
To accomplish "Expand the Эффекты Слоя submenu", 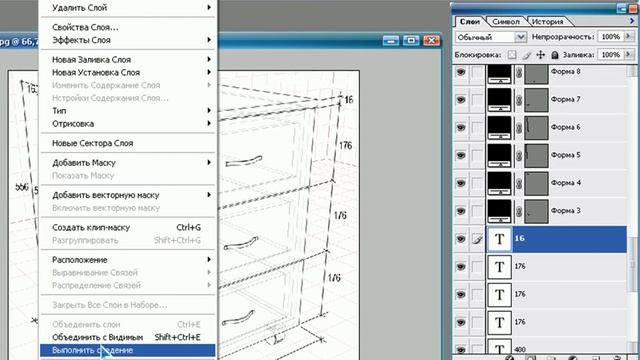I will [x=209, y=40].
